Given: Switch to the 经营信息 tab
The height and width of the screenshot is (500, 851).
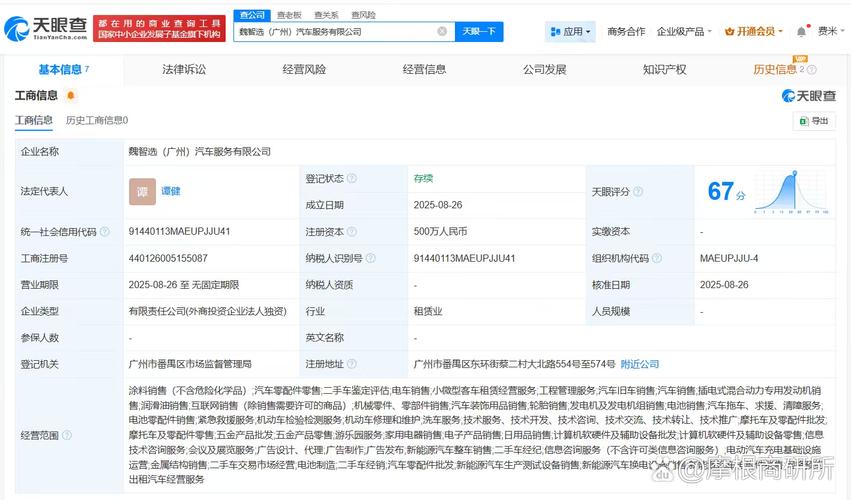Looking at the screenshot, I should coord(424,69).
